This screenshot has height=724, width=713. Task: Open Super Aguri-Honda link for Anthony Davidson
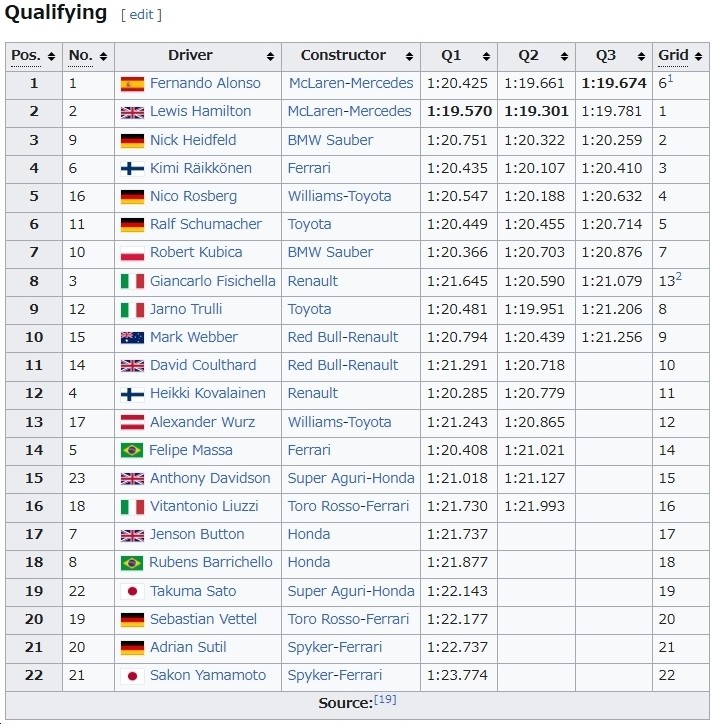(x=351, y=478)
